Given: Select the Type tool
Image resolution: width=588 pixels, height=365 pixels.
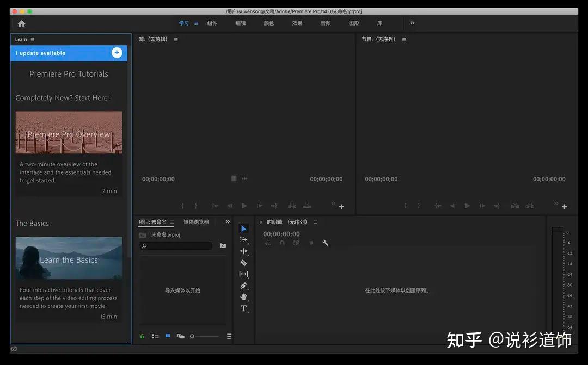Looking at the screenshot, I should 244,308.
